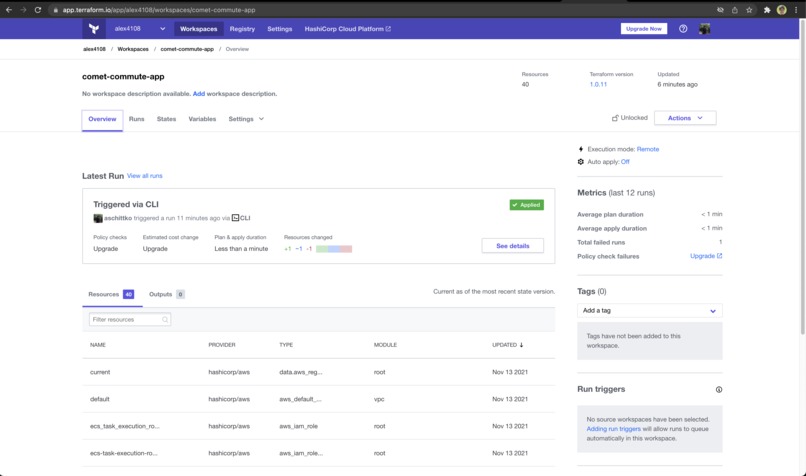This screenshot has width=806, height=476.
Task: Expand the alex4108 organization dropdown
Action: (x=162, y=29)
